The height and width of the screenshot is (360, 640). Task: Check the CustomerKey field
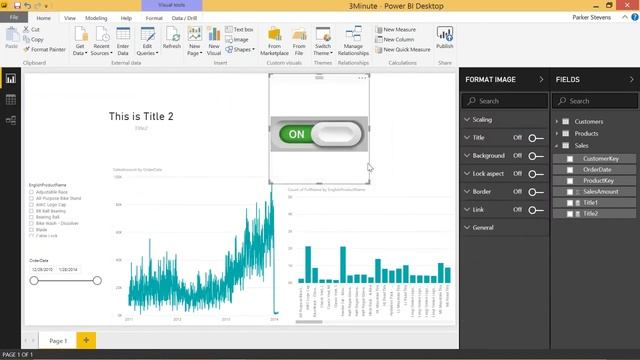[570, 159]
